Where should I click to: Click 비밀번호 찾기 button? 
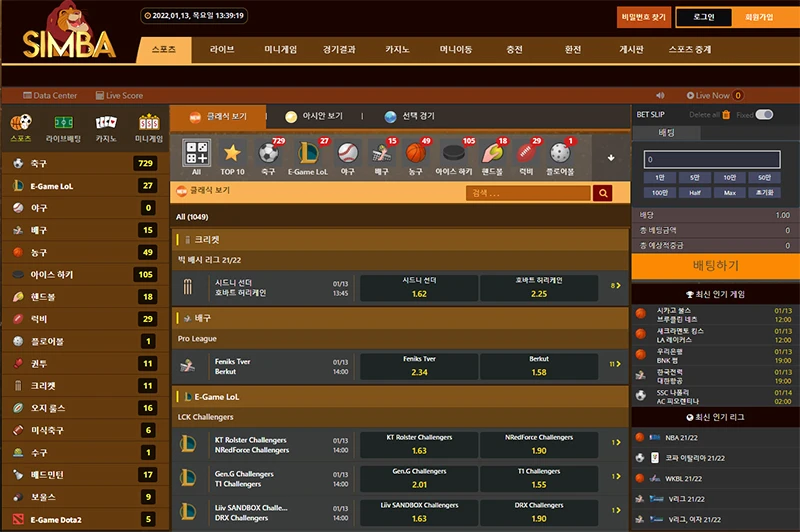(643, 17)
